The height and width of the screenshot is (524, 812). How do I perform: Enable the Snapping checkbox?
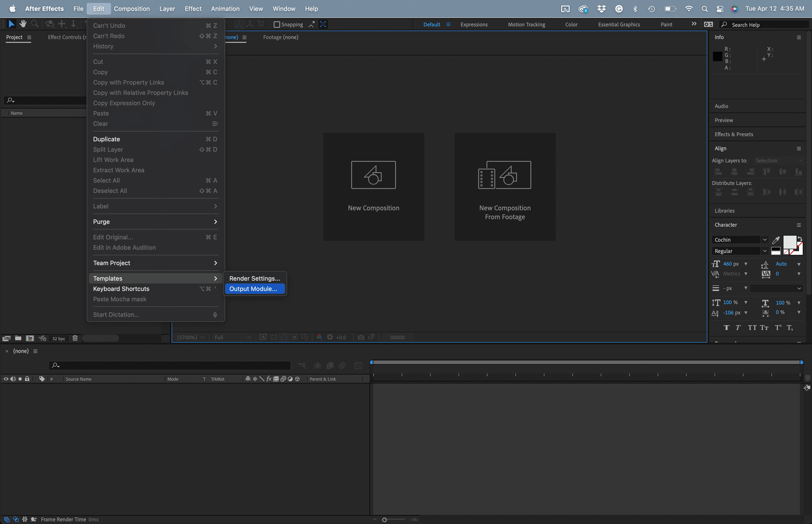pos(276,24)
